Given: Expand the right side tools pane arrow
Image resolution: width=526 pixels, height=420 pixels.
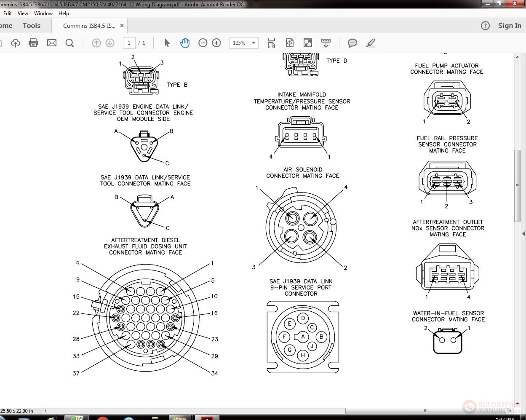Looking at the screenshot, I should (x=523, y=233).
